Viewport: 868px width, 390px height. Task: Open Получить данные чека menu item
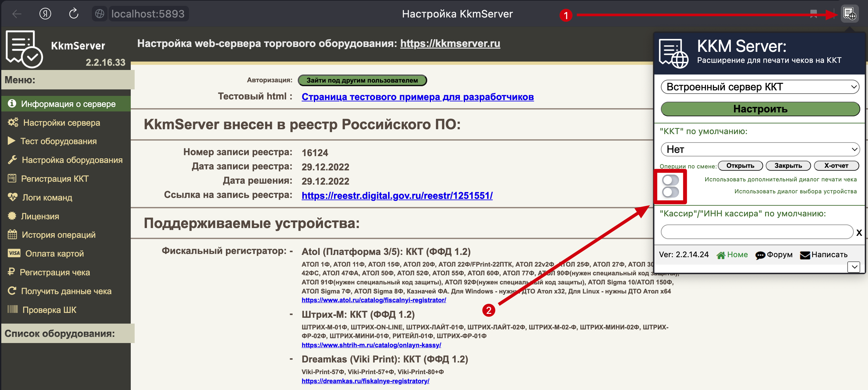(x=66, y=291)
